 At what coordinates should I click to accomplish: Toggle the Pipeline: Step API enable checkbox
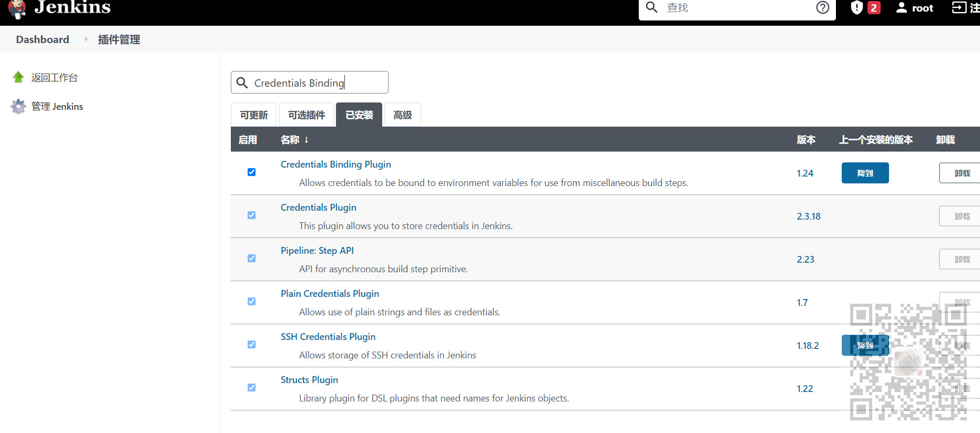251,259
